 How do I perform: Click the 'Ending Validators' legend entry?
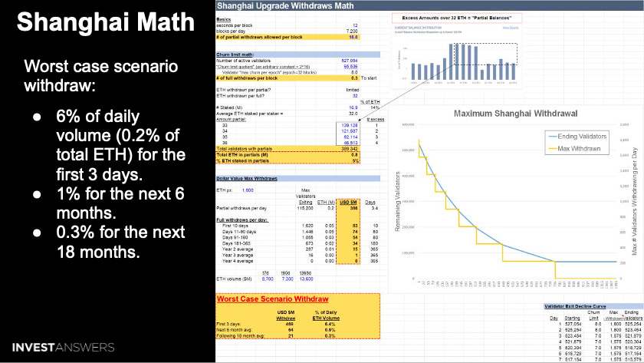coord(577,136)
